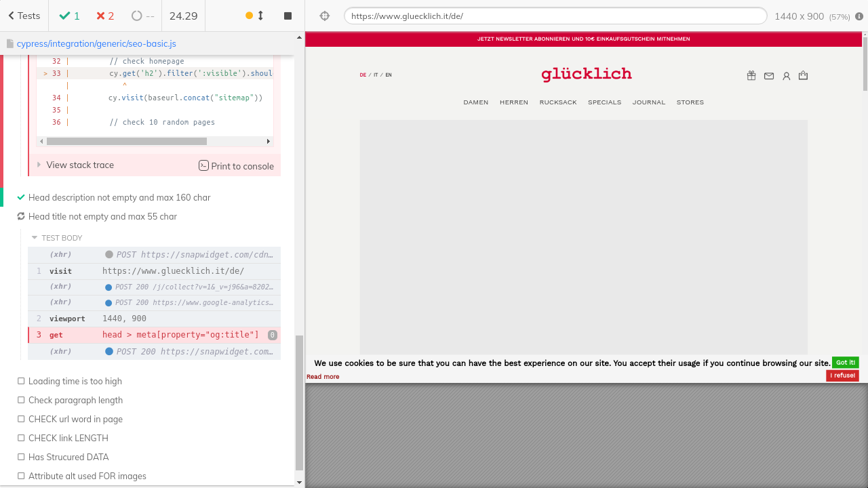Toggle auto-scrolling arrow icon
This screenshot has width=868, height=488.
point(260,16)
